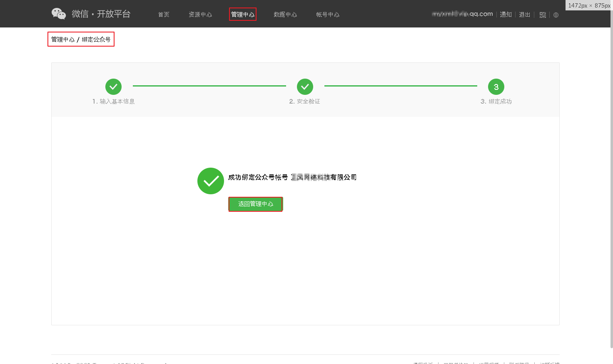This screenshot has height=364, width=613.
Task: Click the step 3 numbered circle
Action: [496, 87]
